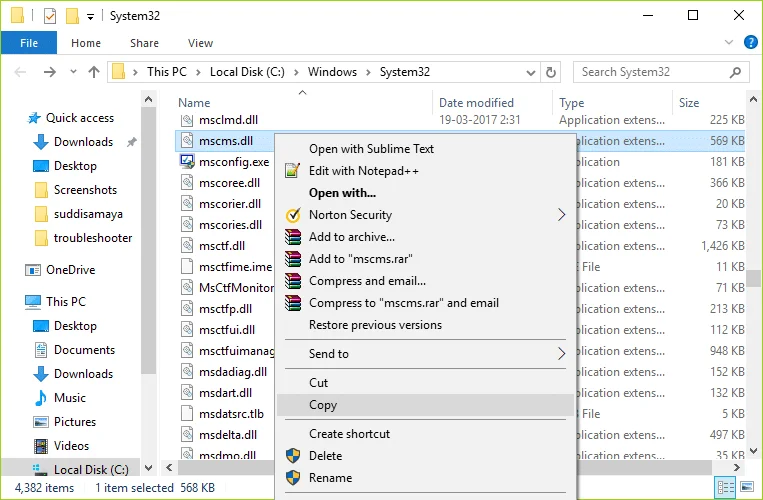The image size is (763, 500).
Task: Select suddisamaya folder in sidebar
Action: coord(79,214)
